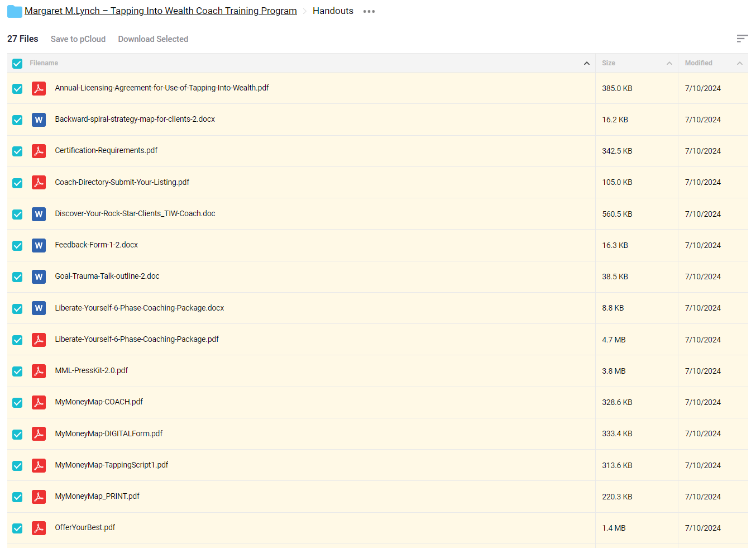This screenshot has height=548, width=756.
Task: Click PDF icon for MML-PressKit-2.0.pdf
Action: point(39,371)
